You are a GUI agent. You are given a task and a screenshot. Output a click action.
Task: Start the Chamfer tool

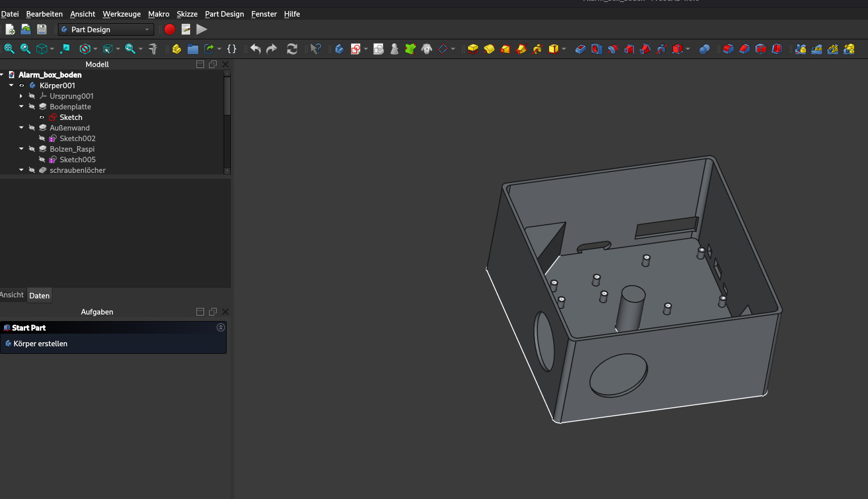(744, 49)
